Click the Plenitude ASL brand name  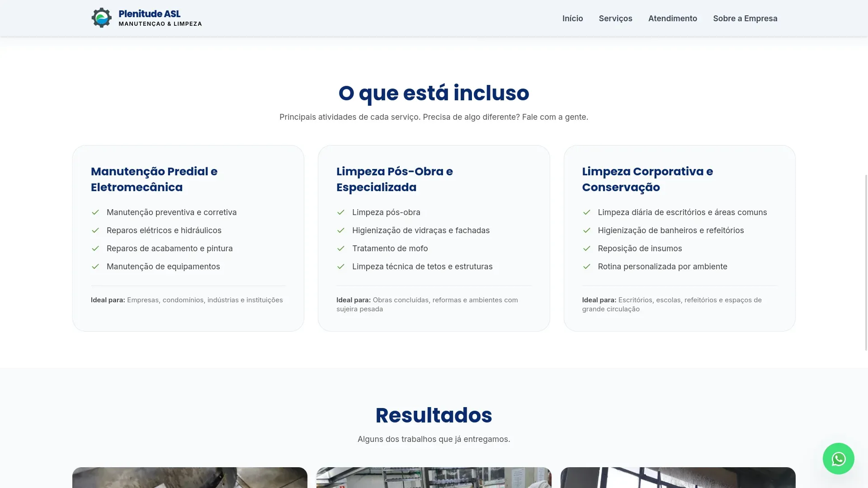[x=149, y=14]
